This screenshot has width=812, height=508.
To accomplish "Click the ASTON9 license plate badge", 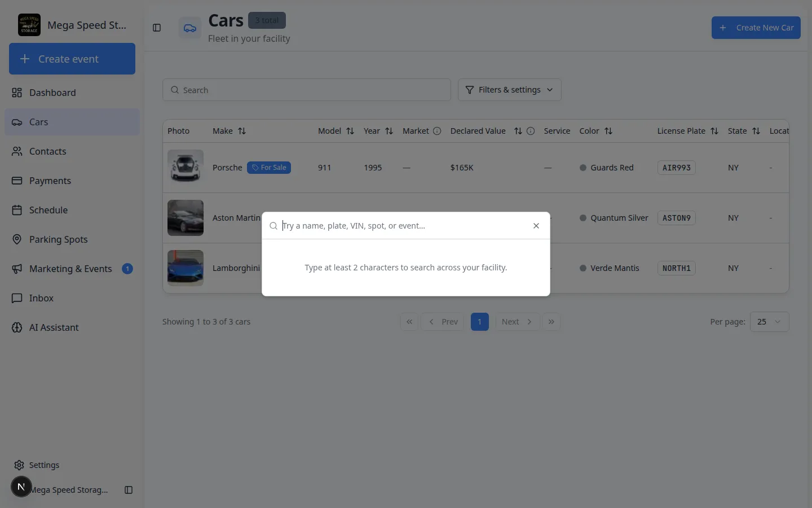I will click(677, 218).
